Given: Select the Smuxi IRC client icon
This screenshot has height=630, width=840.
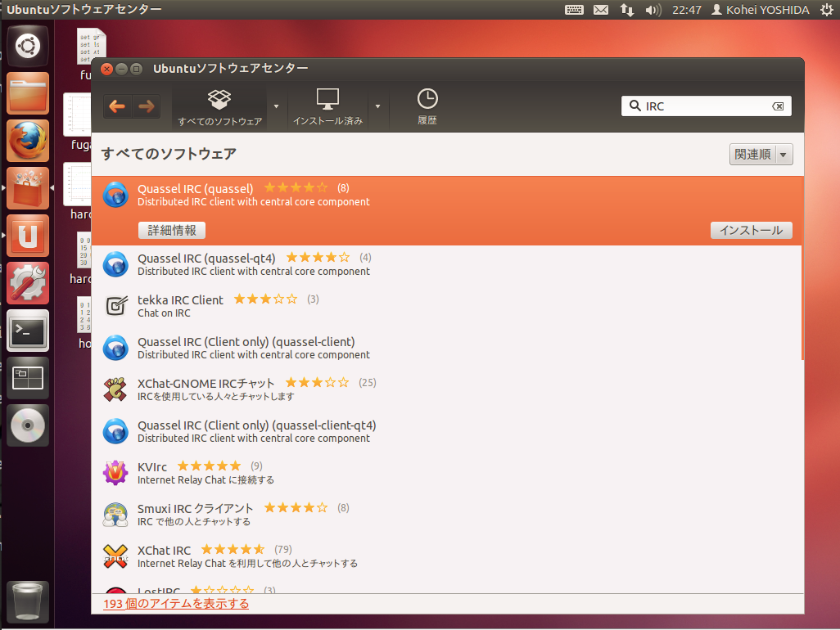Looking at the screenshot, I should 115,515.
